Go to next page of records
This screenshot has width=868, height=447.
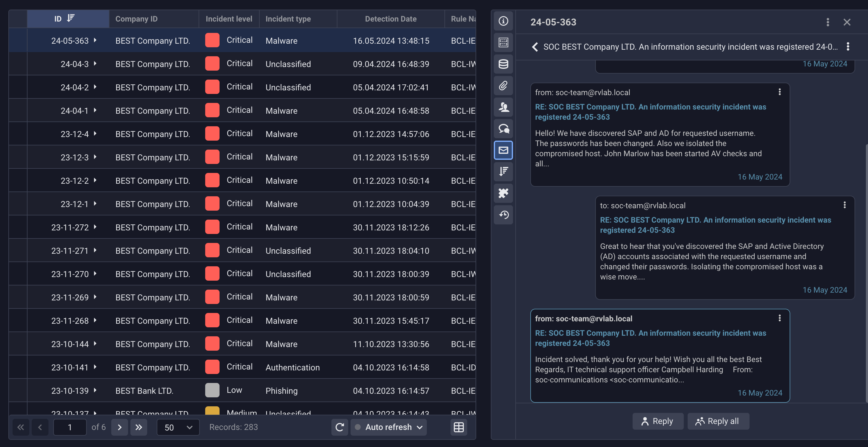(120, 427)
